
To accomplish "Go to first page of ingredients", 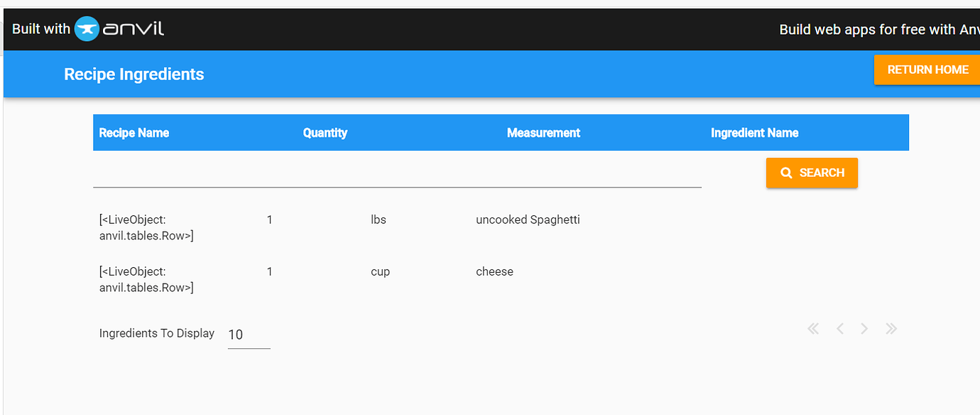I will (814, 328).
